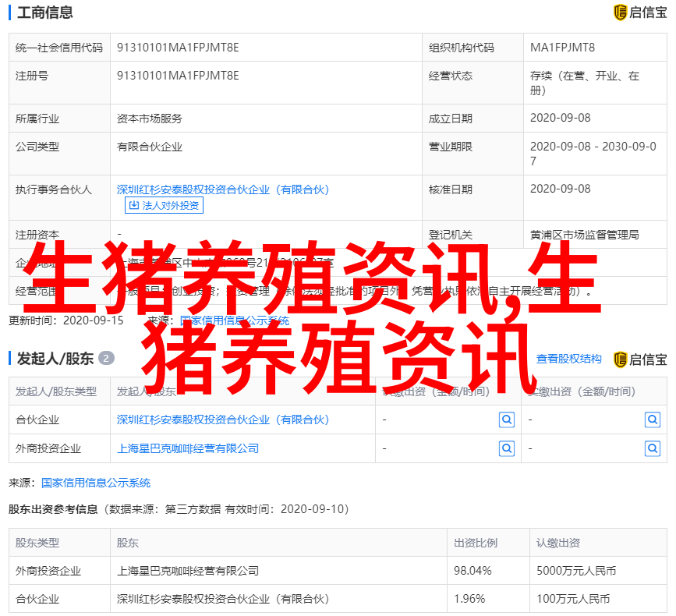Open 深圳红杉安泰 link in 发起人/股东 table
The width and height of the screenshot is (676, 616).
[x=223, y=420]
